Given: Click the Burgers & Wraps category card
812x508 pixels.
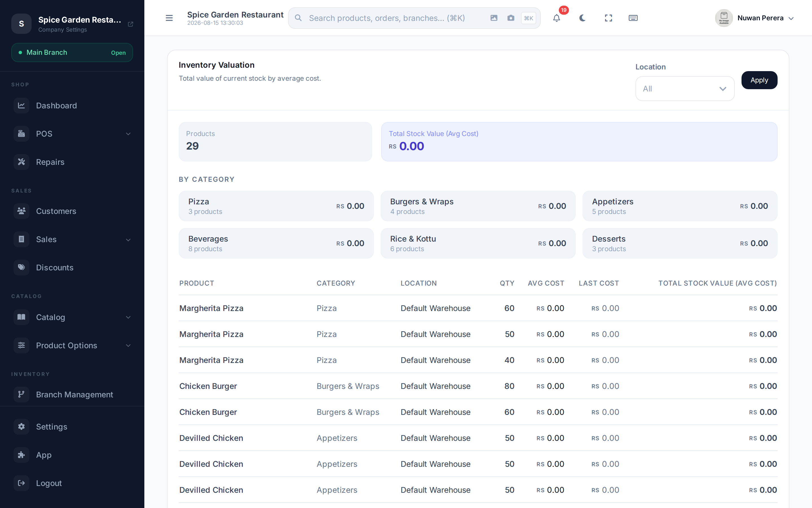Looking at the screenshot, I should click(478, 206).
